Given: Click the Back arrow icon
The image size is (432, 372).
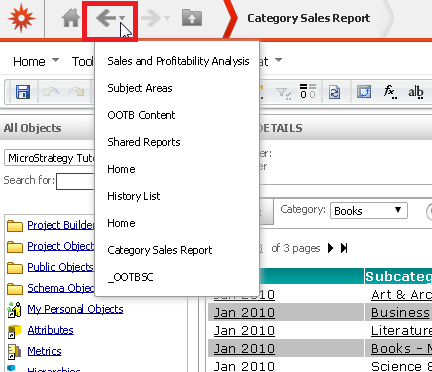Looking at the screenshot, I should tap(106, 18).
